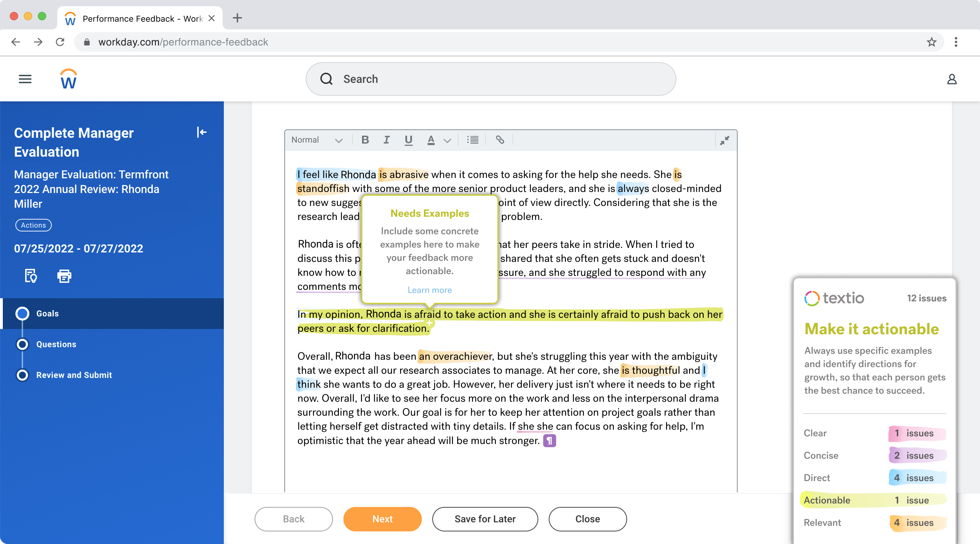Image resolution: width=980 pixels, height=544 pixels.
Task: Select the Questions step circle
Action: point(22,344)
